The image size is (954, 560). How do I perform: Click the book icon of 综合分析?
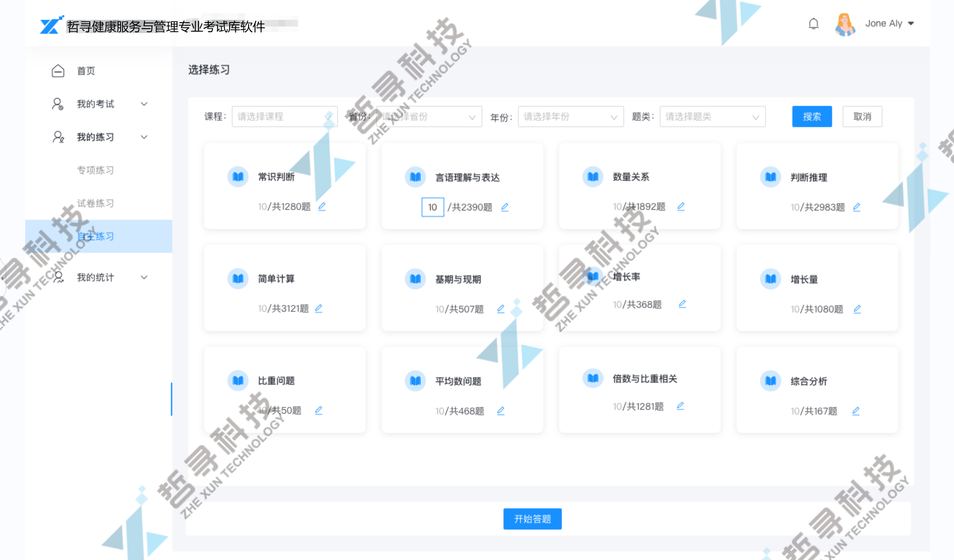point(771,380)
